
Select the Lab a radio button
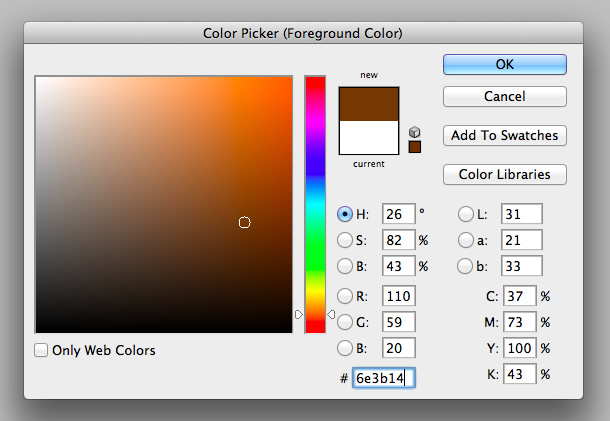(465, 240)
